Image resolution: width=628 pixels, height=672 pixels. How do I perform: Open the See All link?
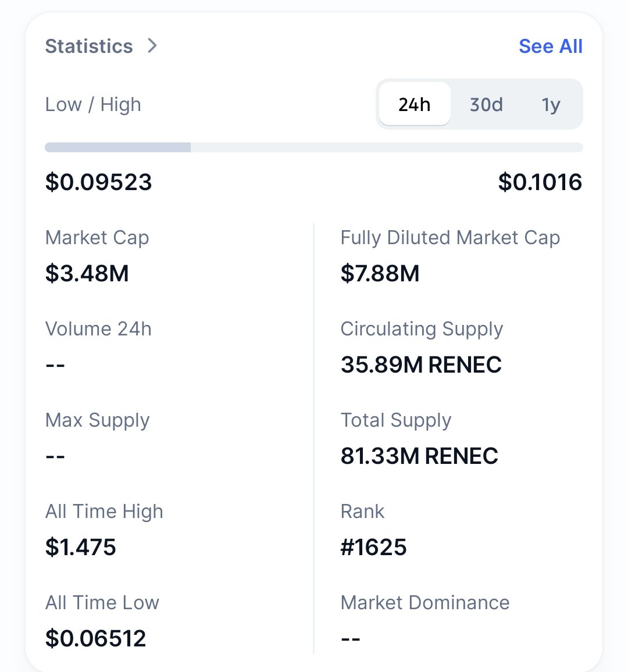click(550, 46)
